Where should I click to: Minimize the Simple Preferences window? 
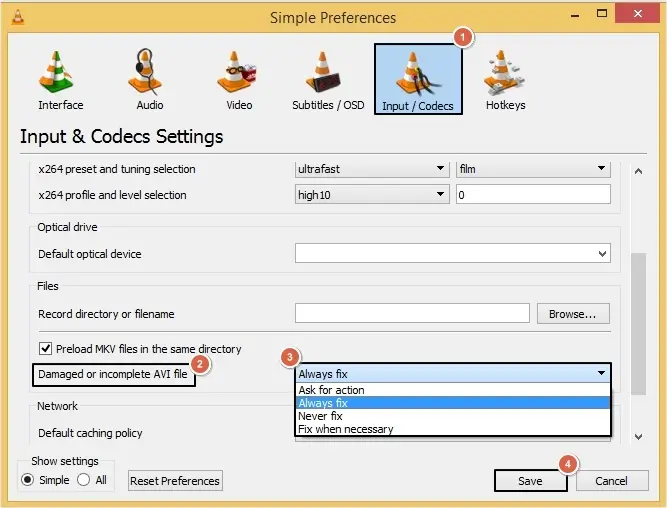point(575,14)
